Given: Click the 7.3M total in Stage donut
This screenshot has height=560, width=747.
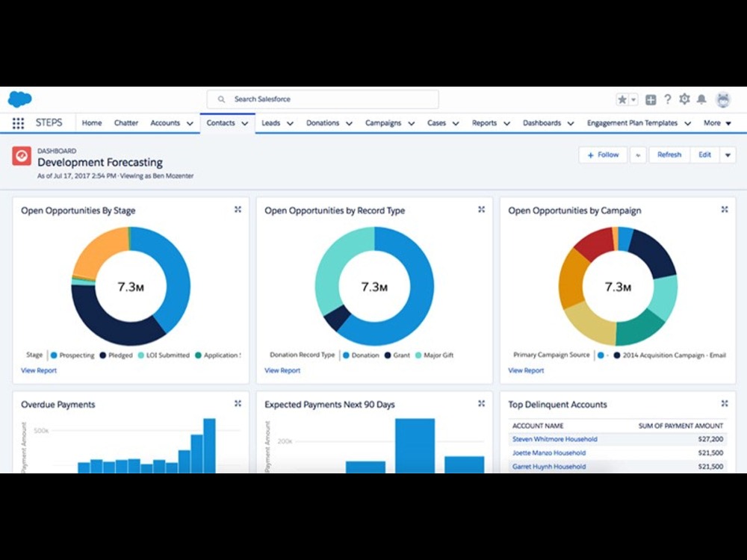Looking at the screenshot, I should [x=131, y=287].
